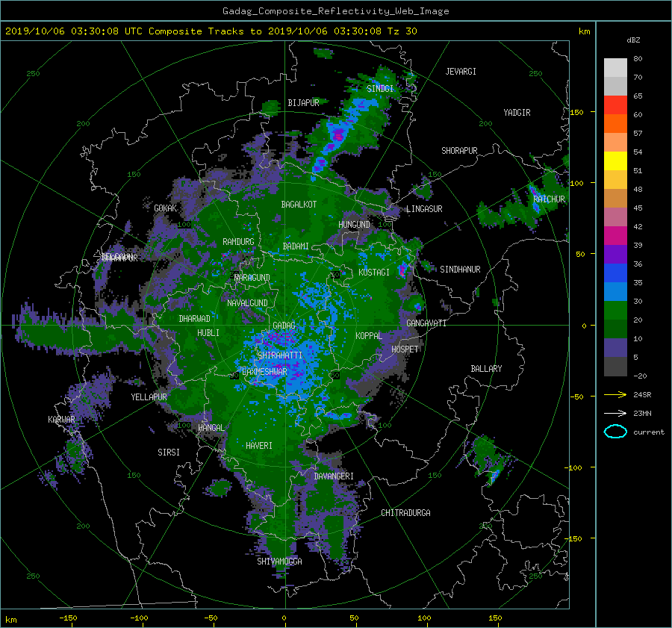672x628 pixels.
Task: Click the YELLAPUR location label
Action: (149, 397)
